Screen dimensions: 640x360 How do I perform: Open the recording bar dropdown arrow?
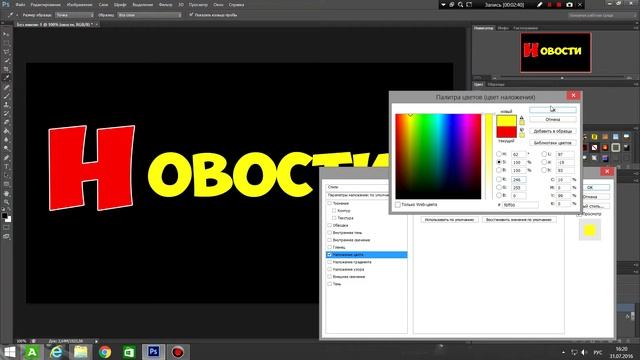pyautogui.click(x=443, y=4)
